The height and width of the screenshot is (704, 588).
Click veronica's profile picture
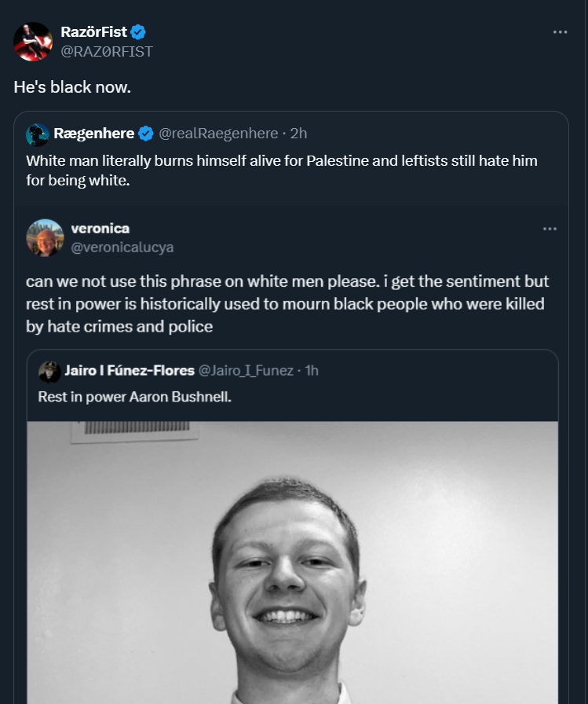pyautogui.click(x=45, y=237)
